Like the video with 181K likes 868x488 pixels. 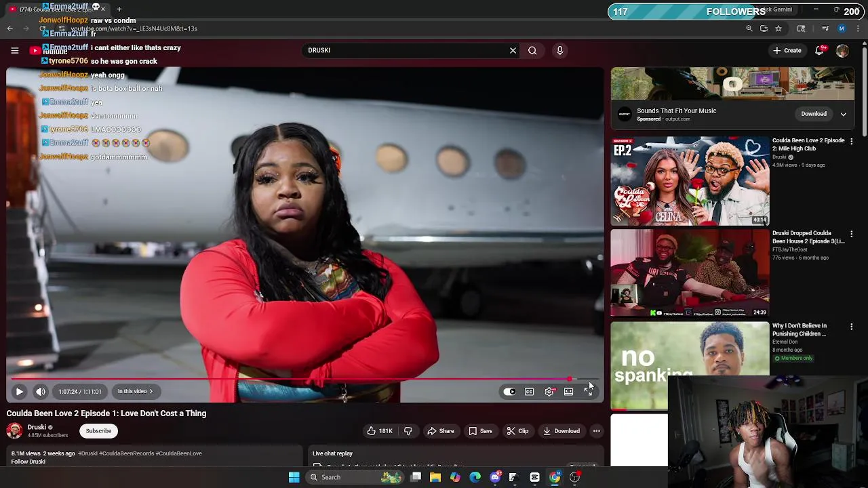pos(379,431)
